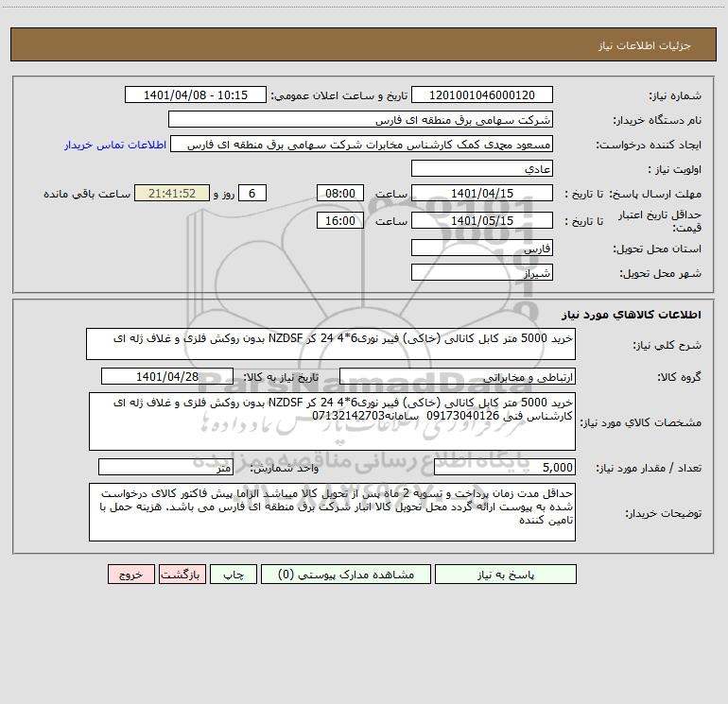Click the 'تعداد / مقدار مورد نیاز:' label

tap(649, 468)
